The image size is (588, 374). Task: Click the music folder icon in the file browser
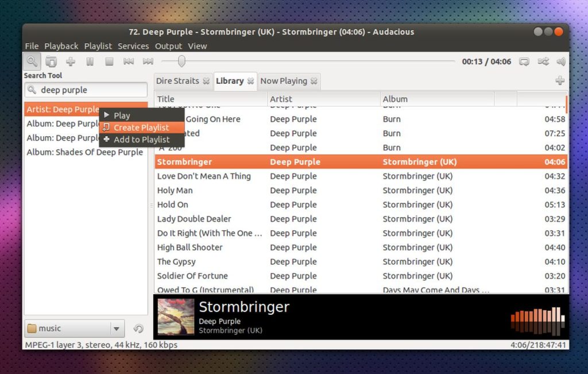32,328
